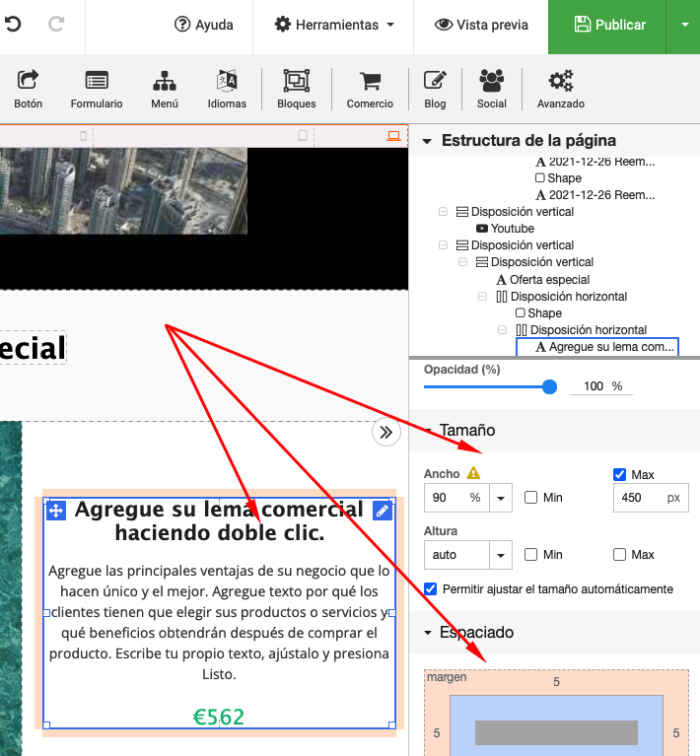
Task: Open Avanzado advanced settings icon
Action: [560, 89]
